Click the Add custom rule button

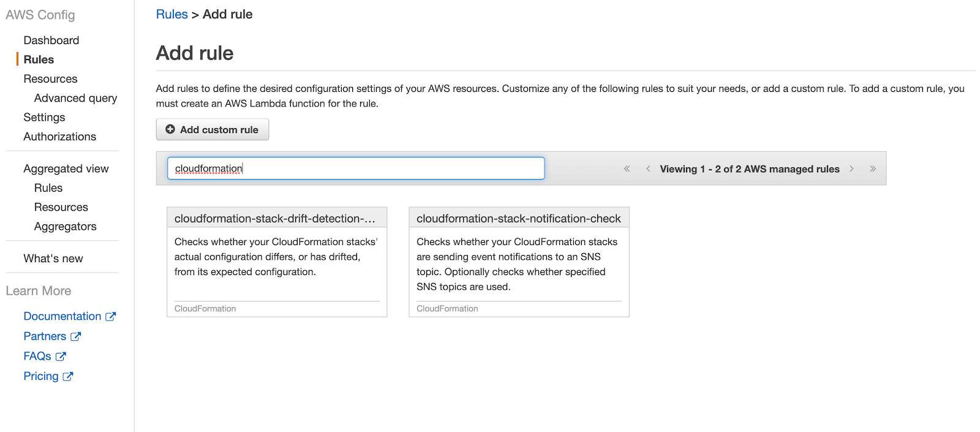tap(213, 129)
